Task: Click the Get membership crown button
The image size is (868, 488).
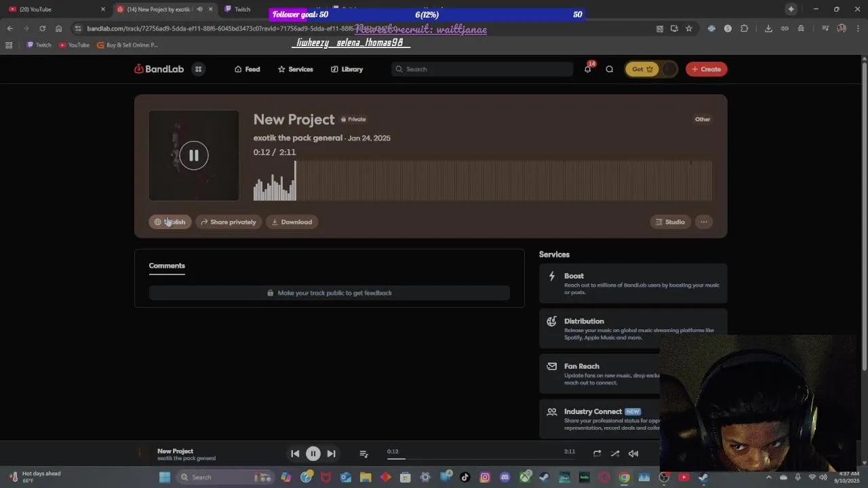Action: (642, 69)
